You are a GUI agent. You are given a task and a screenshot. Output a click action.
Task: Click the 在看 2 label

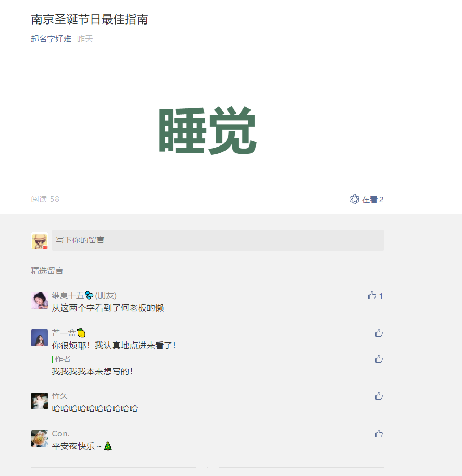[372, 200]
